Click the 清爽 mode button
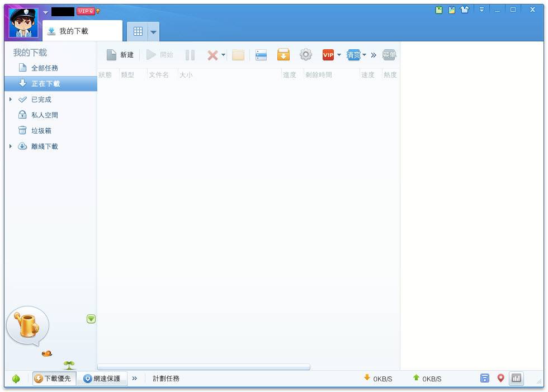This screenshot has width=548, height=392. pos(353,55)
